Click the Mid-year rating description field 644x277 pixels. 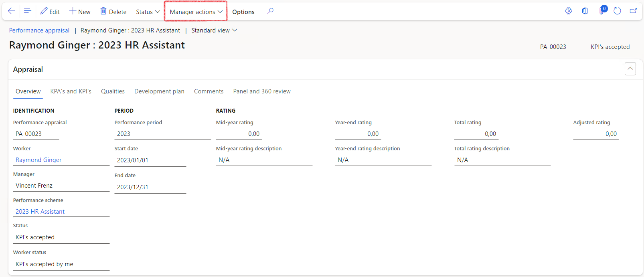(x=264, y=160)
